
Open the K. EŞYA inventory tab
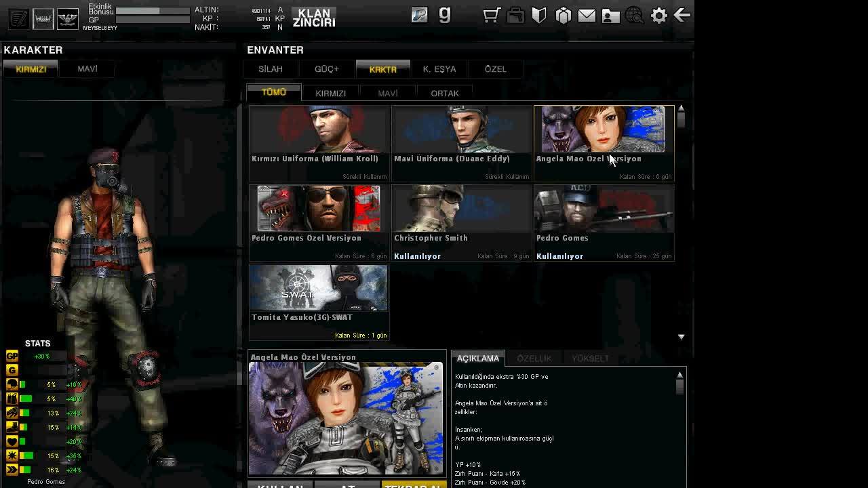pyautogui.click(x=439, y=69)
